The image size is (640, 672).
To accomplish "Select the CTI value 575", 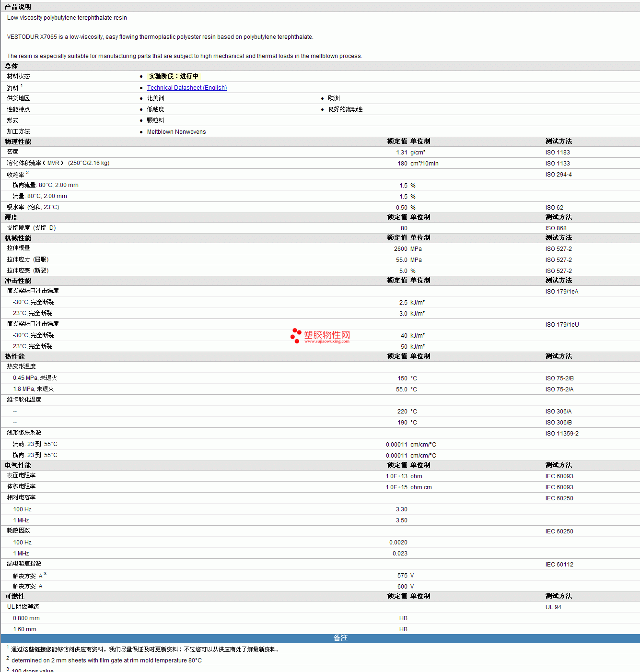I will pyautogui.click(x=402, y=576).
